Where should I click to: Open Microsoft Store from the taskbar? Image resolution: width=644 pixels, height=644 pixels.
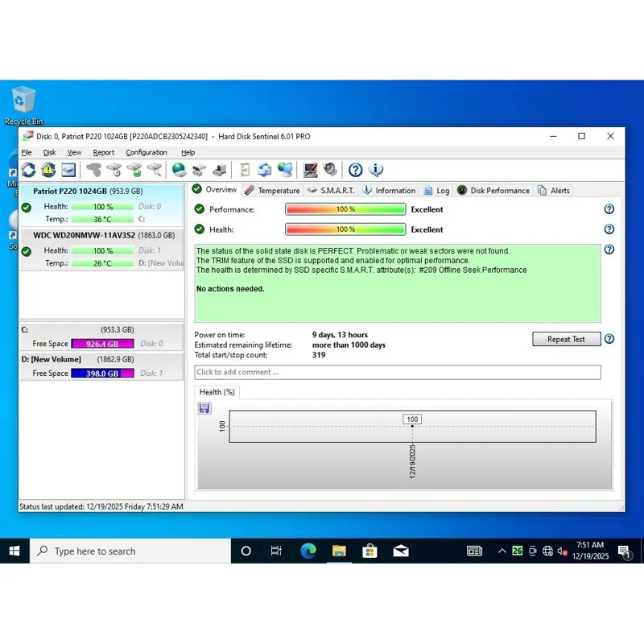coord(369,551)
